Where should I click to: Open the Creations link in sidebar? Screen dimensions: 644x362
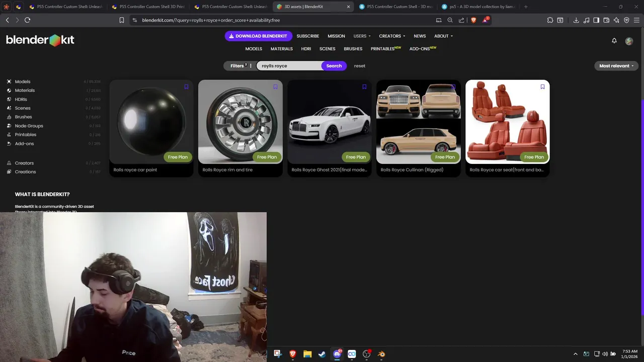pyautogui.click(x=25, y=172)
